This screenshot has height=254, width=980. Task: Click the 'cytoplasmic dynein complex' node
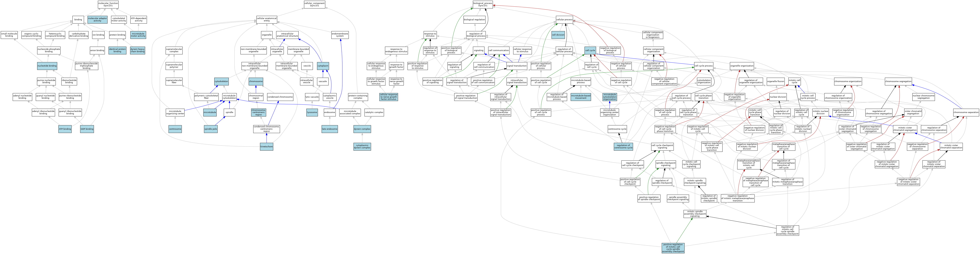click(x=362, y=147)
